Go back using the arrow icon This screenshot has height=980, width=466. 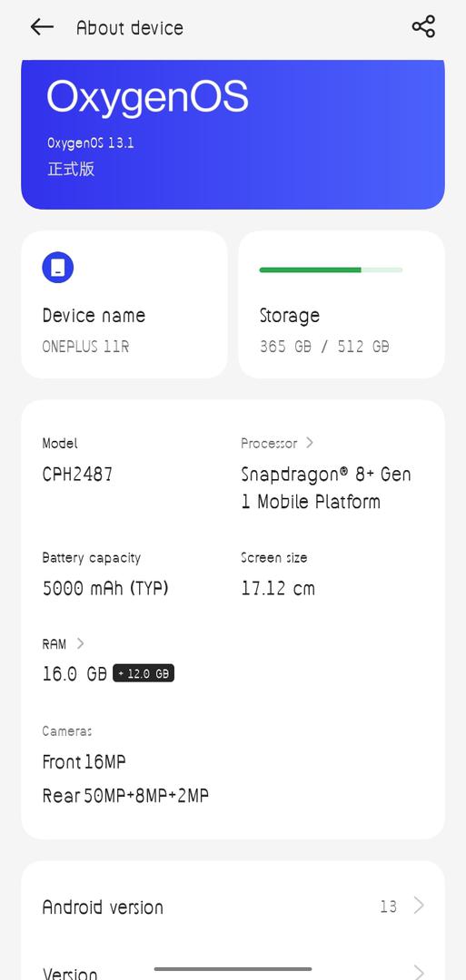(42, 27)
